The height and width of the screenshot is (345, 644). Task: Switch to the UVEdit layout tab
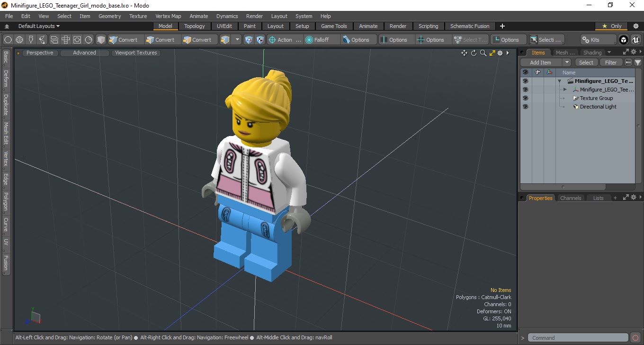[x=224, y=26]
